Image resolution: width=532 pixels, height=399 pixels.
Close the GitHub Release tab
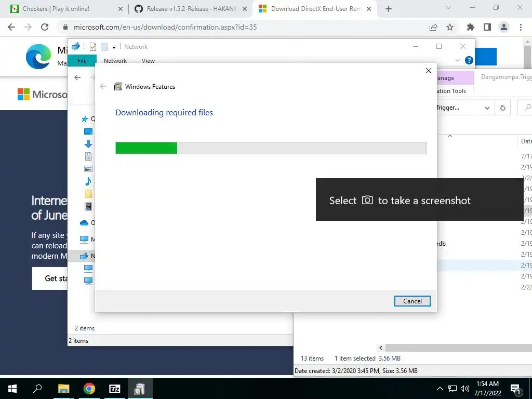[245, 9]
